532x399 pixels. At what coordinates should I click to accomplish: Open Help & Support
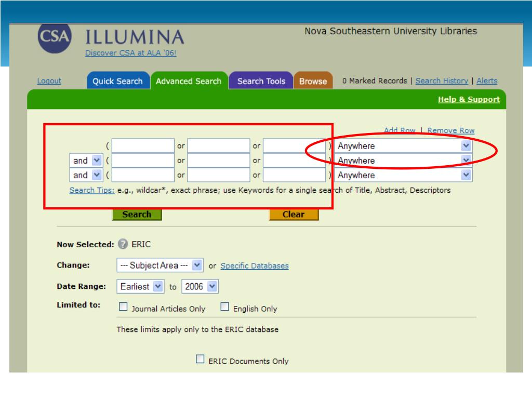469,99
